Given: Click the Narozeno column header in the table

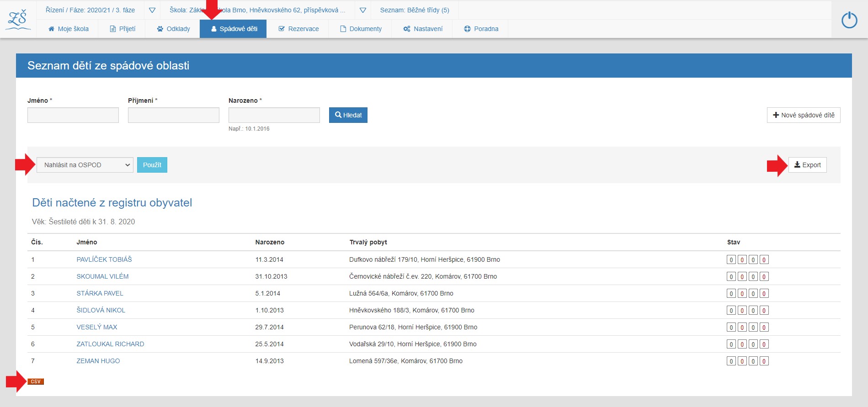Looking at the screenshot, I should (x=270, y=242).
